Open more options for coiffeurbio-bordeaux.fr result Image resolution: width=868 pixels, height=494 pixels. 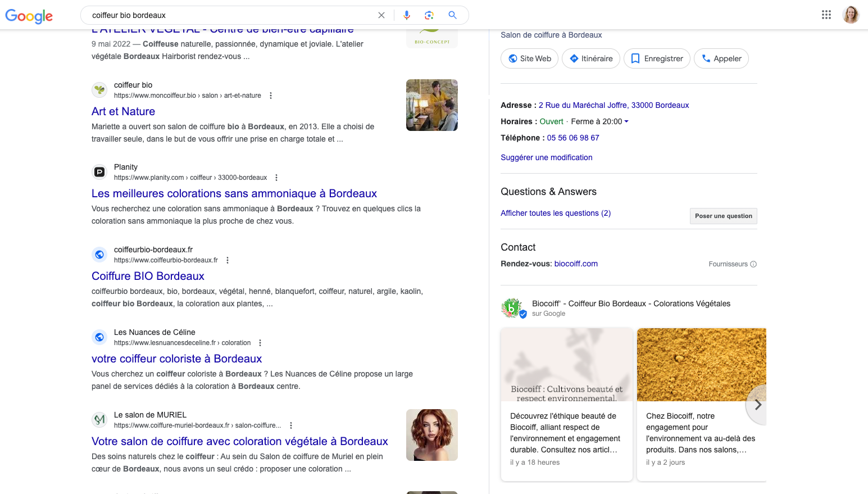coord(228,260)
